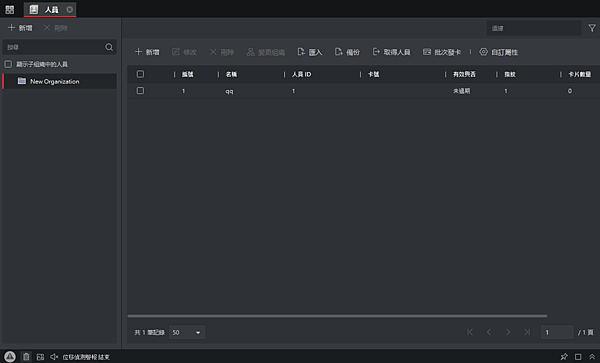Open the 50 records-per-page dropdown
The image size is (600, 363).
click(187, 332)
